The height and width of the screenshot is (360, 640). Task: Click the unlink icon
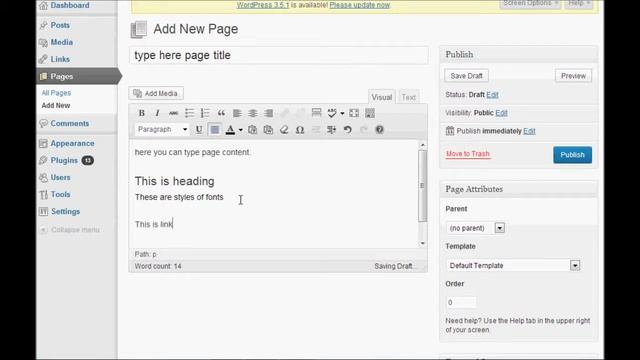[300, 113]
